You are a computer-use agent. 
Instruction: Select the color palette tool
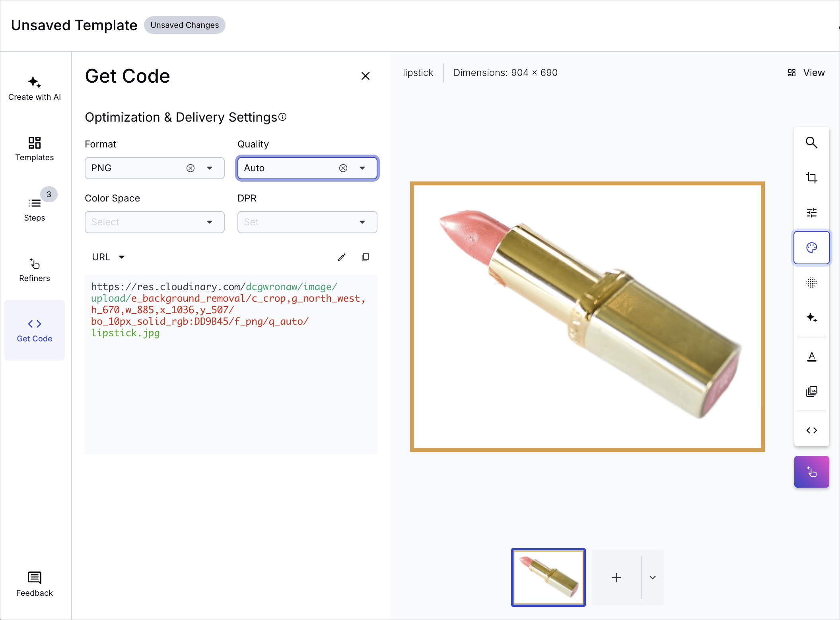pyautogui.click(x=811, y=248)
